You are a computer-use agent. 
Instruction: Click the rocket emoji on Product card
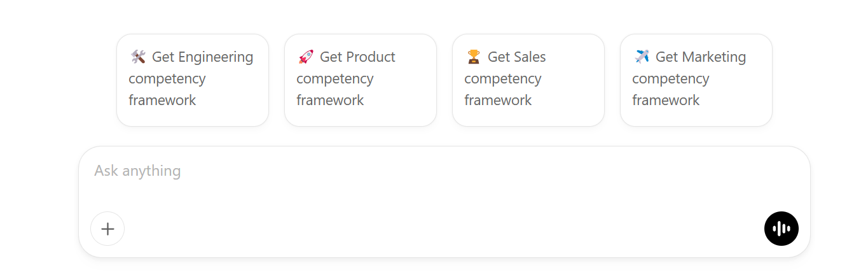[306, 57]
